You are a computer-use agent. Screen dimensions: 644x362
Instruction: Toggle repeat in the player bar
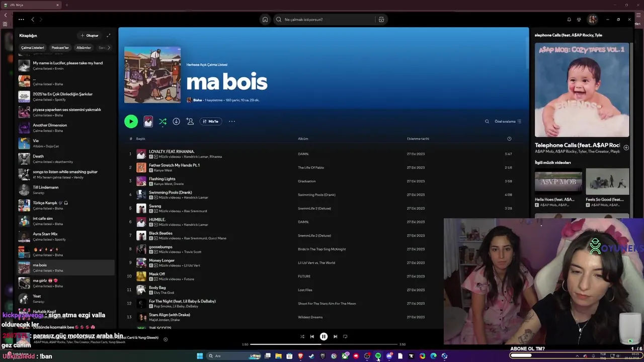coord(345,336)
